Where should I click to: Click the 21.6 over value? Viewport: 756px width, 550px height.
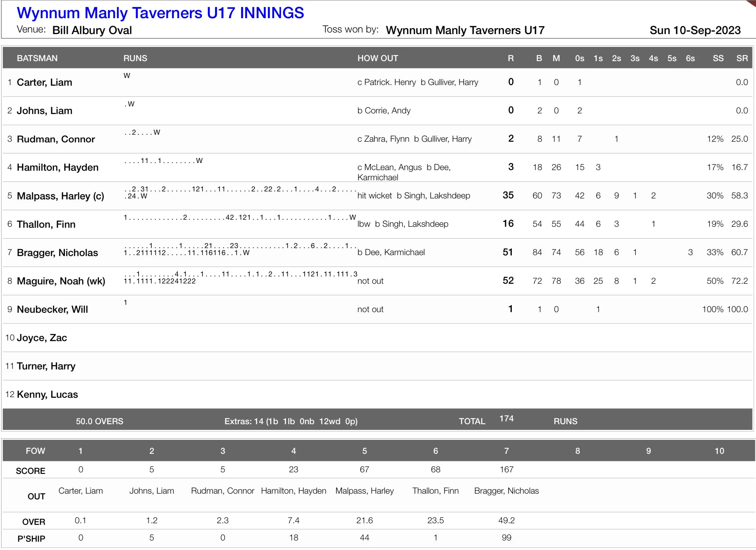point(364,521)
